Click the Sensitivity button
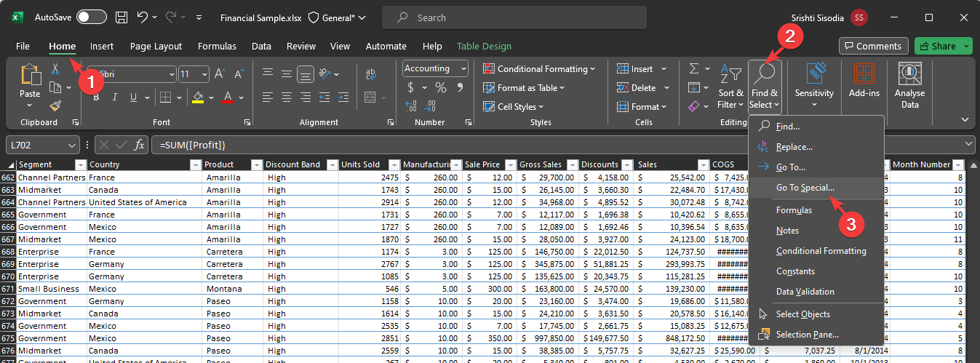Viewport: 980px width, 363px height. click(x=814, y=86)
